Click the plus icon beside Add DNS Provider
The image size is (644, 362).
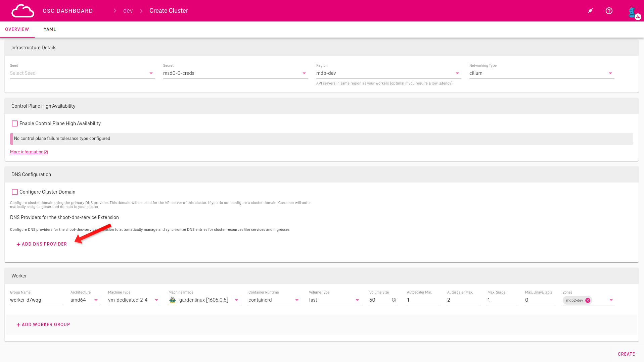point(18,244)
